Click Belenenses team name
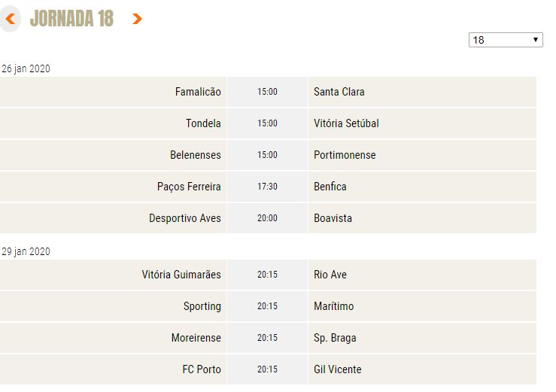 pos(196,155)
